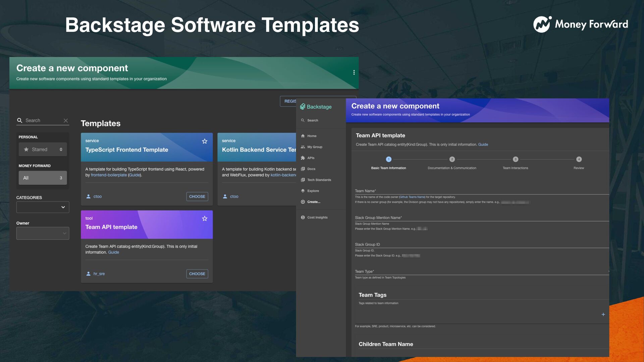Click the My Group people icon
Viewport: 644px width, 362px height.
[303, 147]
